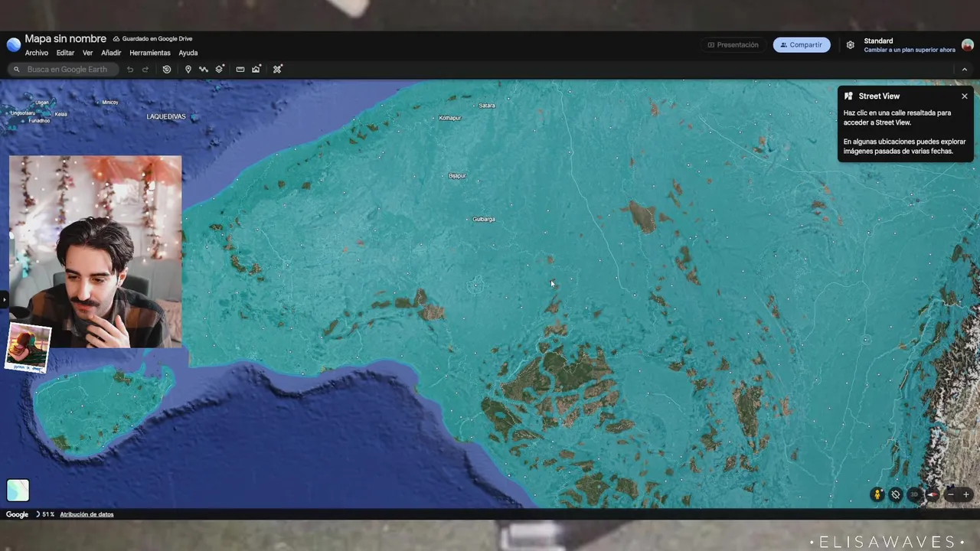Redo using the redo arrow

pyautogui.click(x=145, y=69)
